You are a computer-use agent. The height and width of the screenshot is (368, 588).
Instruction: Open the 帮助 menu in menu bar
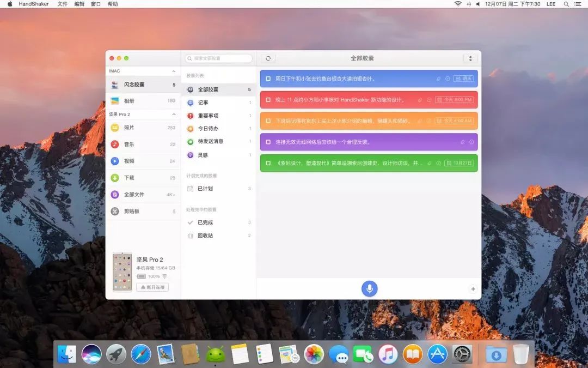tap(113, 4)
